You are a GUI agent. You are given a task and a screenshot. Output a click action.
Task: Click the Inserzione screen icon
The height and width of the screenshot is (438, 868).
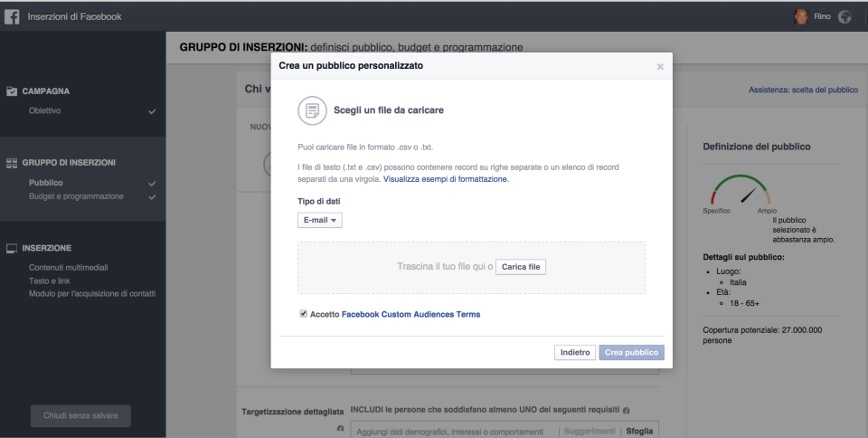coord(13,248)
